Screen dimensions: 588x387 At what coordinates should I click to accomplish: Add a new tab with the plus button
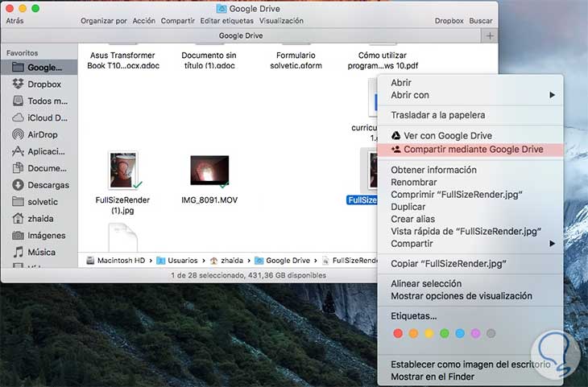[490, 36]
